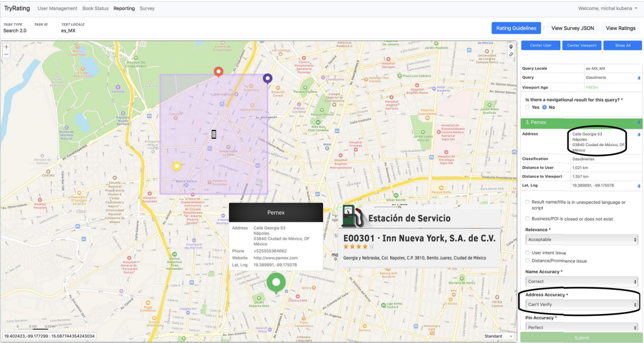Image resolution: width=644 pixels, height=343 pixels.
Task: Open the Name Accuracy dropdown
Action: pos(581,281)
